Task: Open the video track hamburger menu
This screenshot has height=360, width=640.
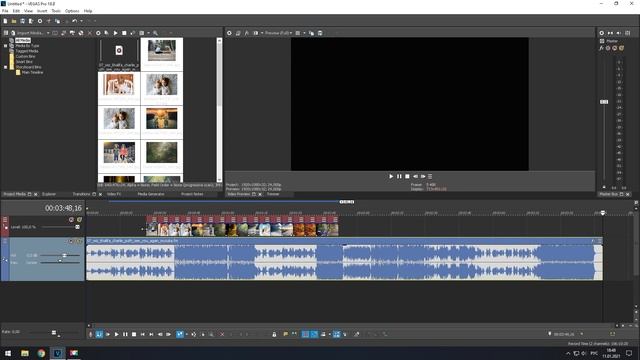Action: click(x=5, y=220)
